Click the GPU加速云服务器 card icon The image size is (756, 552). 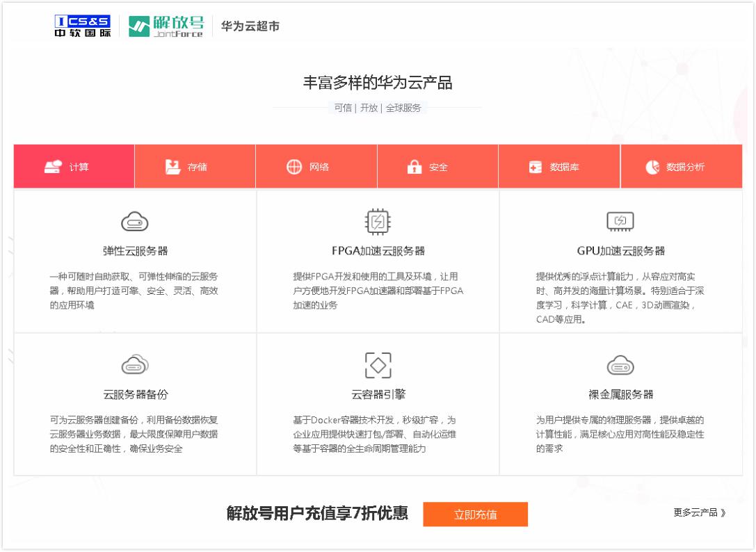click(620, 222)
